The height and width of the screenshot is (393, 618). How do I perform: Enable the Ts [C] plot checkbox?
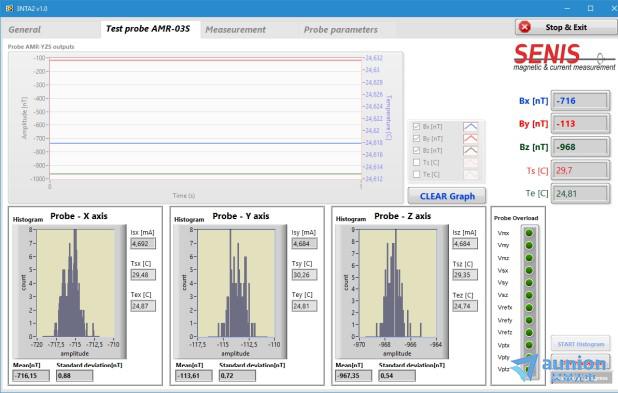(417, 162)
